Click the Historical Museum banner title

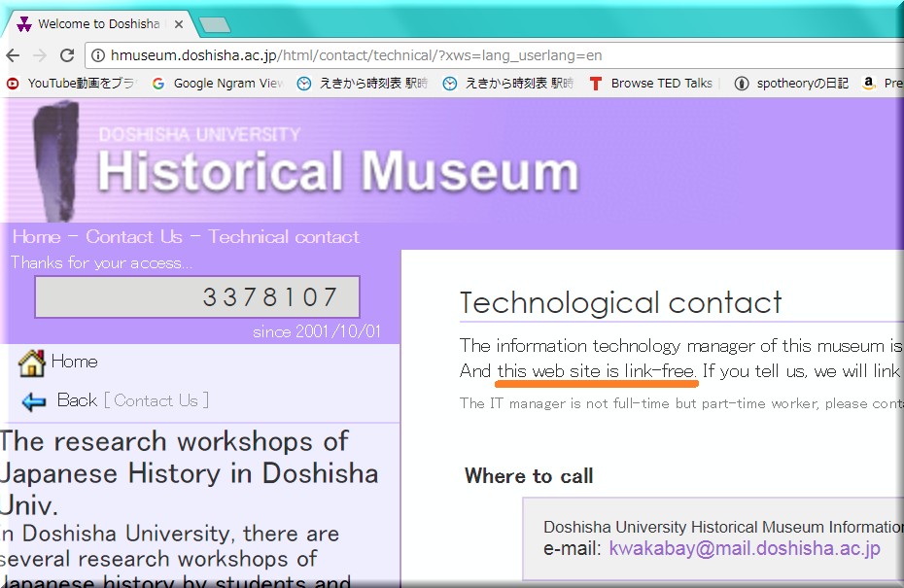(x=338, y=171)
